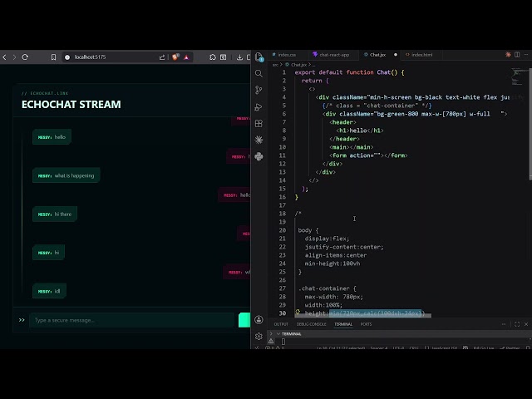Click Chat.jsx in the breadcrumb

coord(298,65)
